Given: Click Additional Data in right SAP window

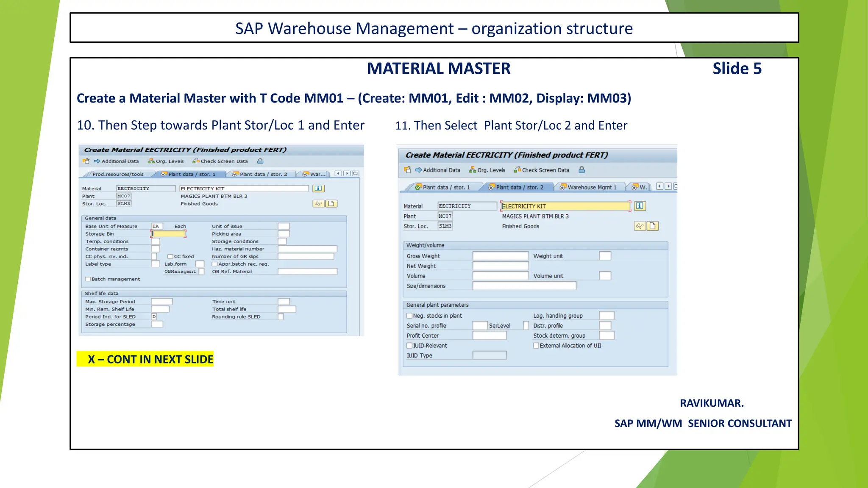Looking at the screenshot, I should [437, 170].
